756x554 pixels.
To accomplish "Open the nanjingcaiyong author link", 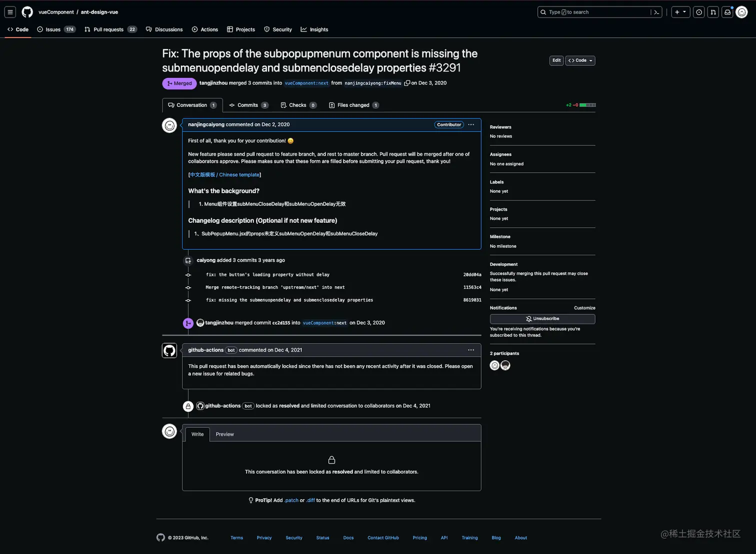I will 206,124.
